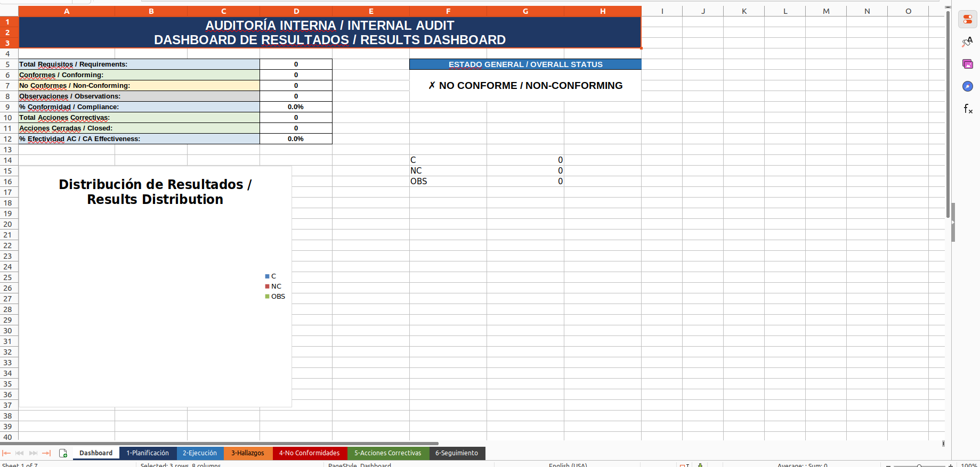This screenshot has width=980, height=467.
Task: Click the vertical scrollbar thumb
Action: coord(948,114)
